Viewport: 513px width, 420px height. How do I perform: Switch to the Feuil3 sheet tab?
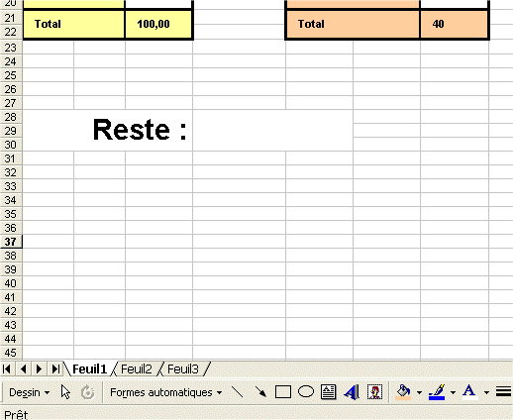click(183, 369)
